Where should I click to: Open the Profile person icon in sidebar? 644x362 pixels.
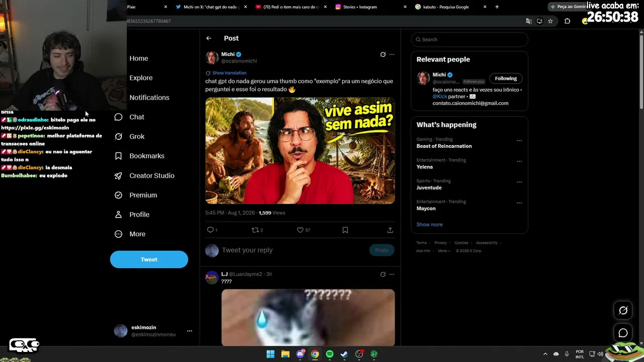tap(118, 215)
